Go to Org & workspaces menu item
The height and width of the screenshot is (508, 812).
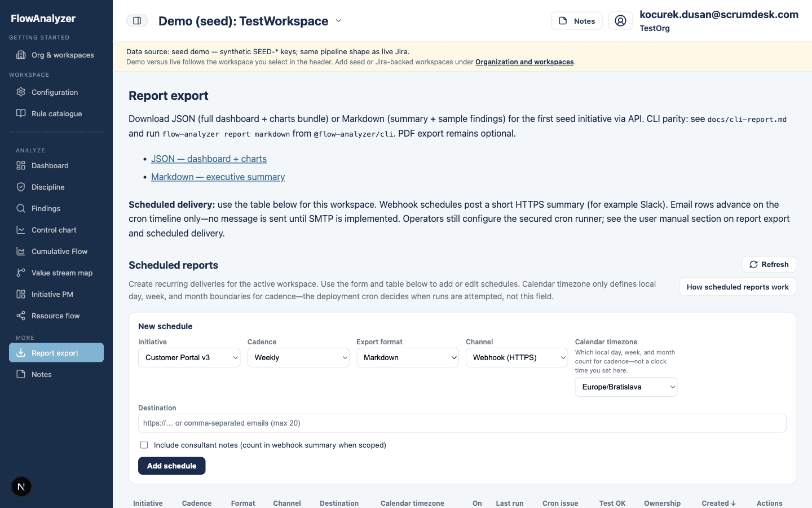(x=56, y=55)
